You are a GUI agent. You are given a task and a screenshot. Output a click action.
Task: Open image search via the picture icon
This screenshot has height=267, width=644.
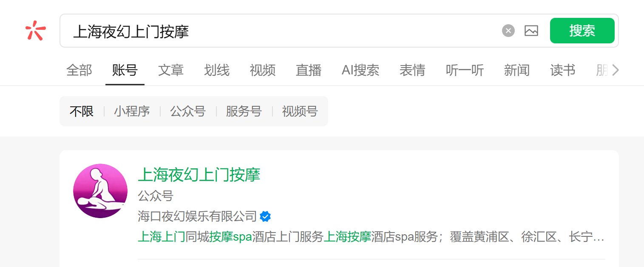click(531, 31)
